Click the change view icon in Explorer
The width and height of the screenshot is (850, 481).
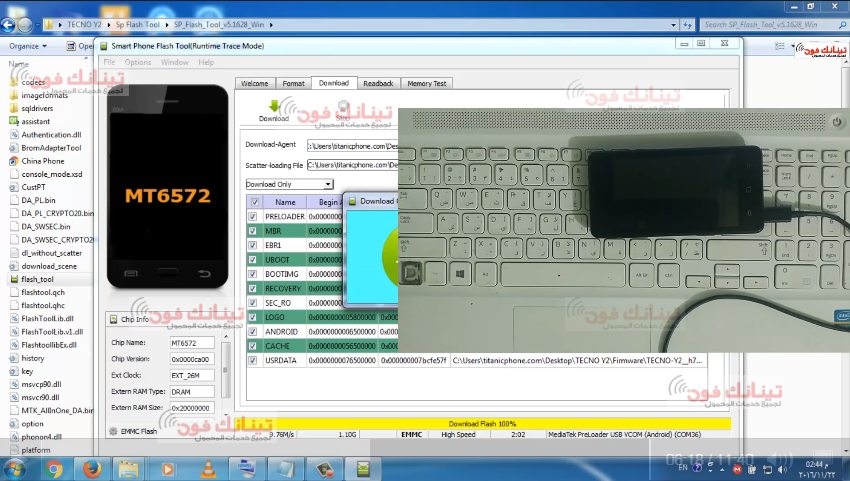click(780, 46)
